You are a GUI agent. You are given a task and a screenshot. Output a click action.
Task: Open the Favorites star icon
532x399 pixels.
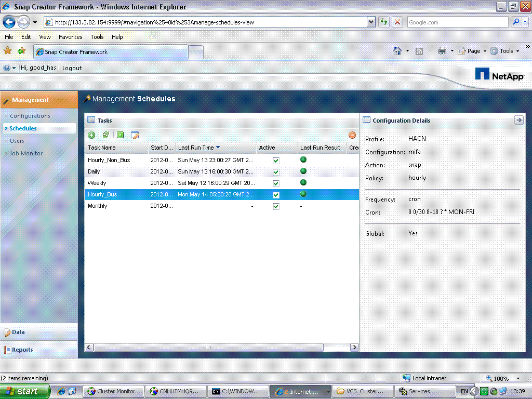[x=7, y=51]
